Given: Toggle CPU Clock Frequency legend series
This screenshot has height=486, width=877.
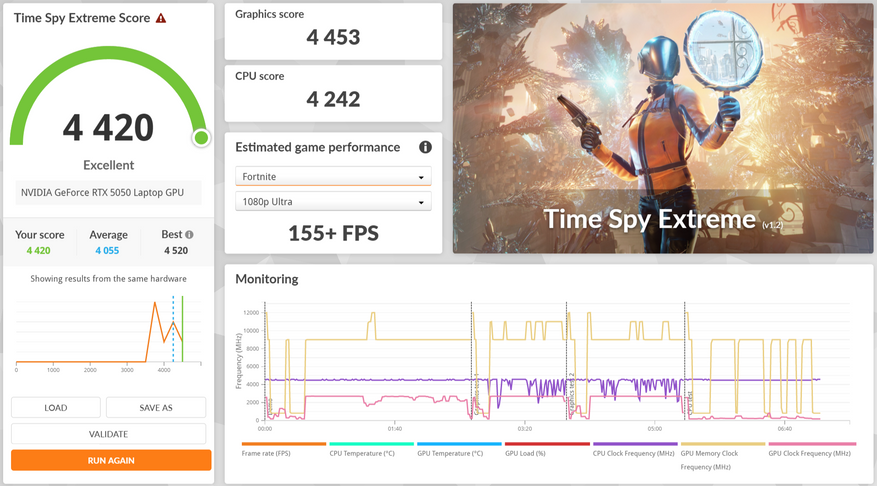Looking at the screenshot, I should [x=635, y=450].
